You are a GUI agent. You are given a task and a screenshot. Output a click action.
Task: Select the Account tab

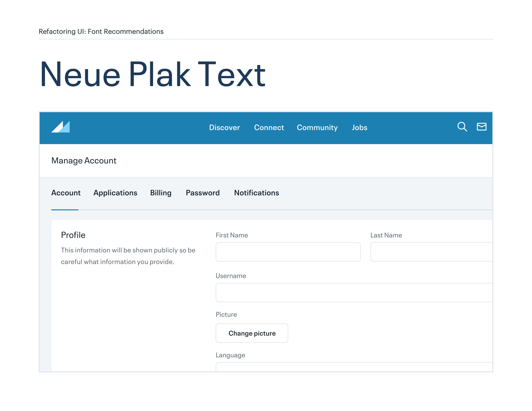pos(66,193)
